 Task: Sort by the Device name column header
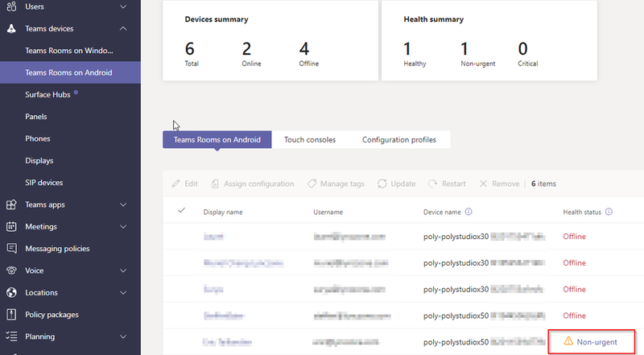(442, 212)
